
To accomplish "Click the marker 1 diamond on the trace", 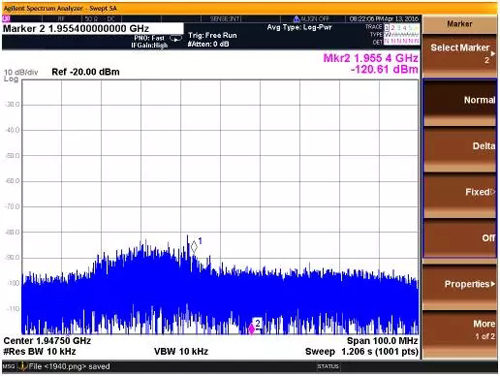I will pyautogui.click(x=194, y=247).
